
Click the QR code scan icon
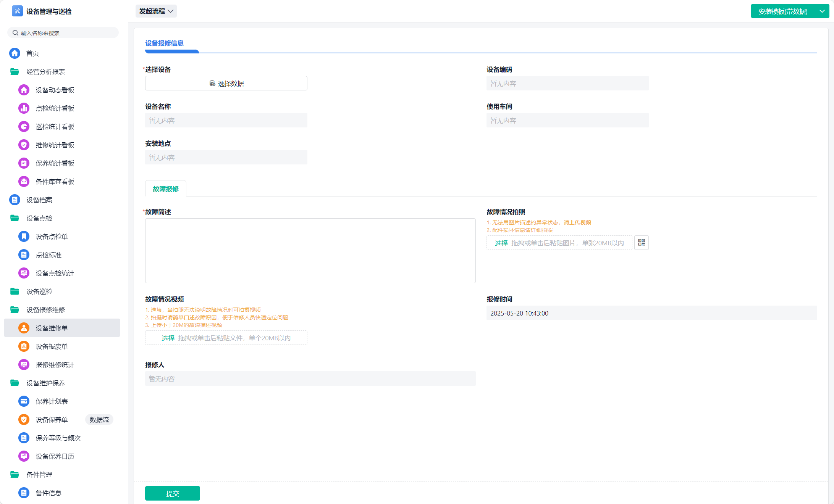pyautogui.click(x=641, y=243)
